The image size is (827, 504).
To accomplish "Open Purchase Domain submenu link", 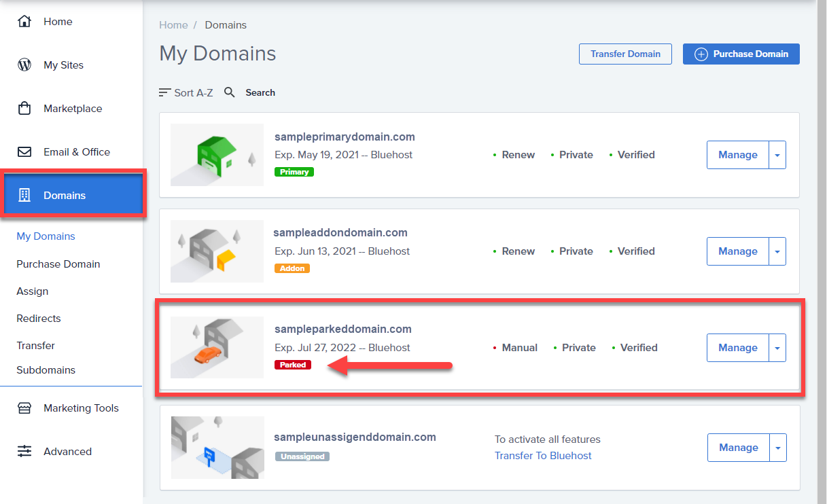I will (58, 264).
